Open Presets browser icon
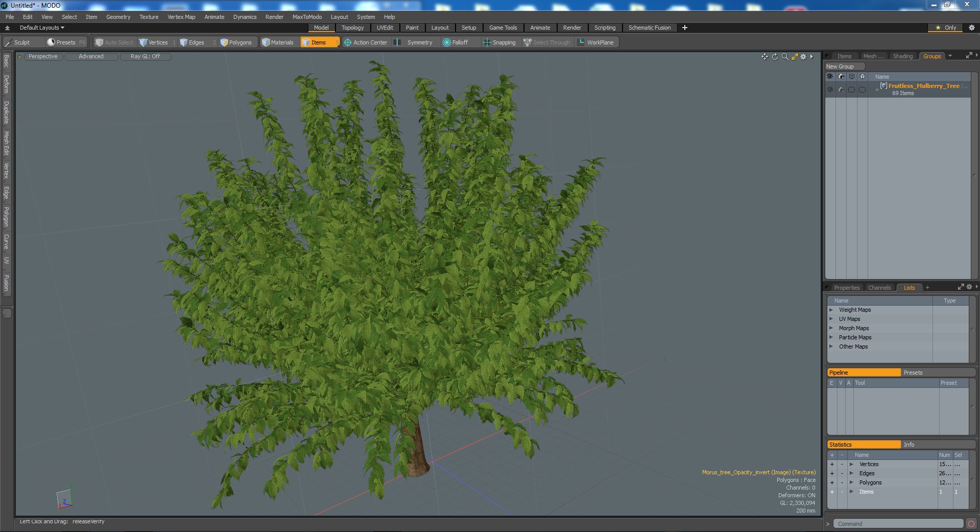The width and height of the screenshot is (980, 532). point(51,42)
